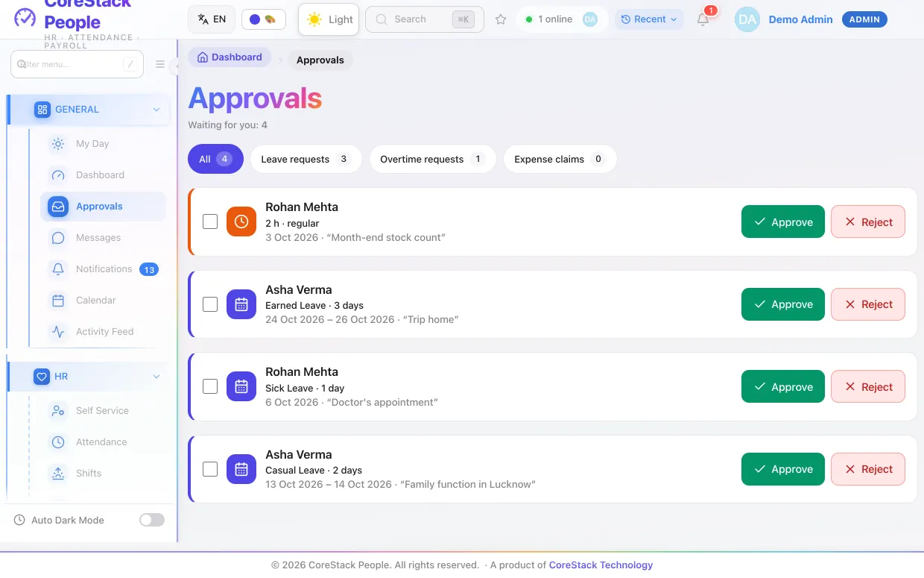This screenshot has height=578, width=924.
Task: Click the ADMIN role badge
Action: pyautogui.click(x=864, y=19)
